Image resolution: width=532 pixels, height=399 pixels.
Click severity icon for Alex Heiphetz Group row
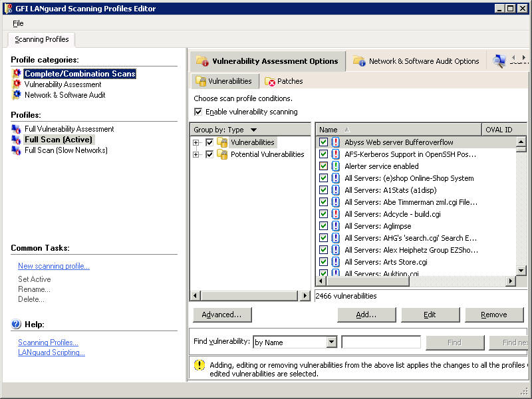[x=335, y=250]
